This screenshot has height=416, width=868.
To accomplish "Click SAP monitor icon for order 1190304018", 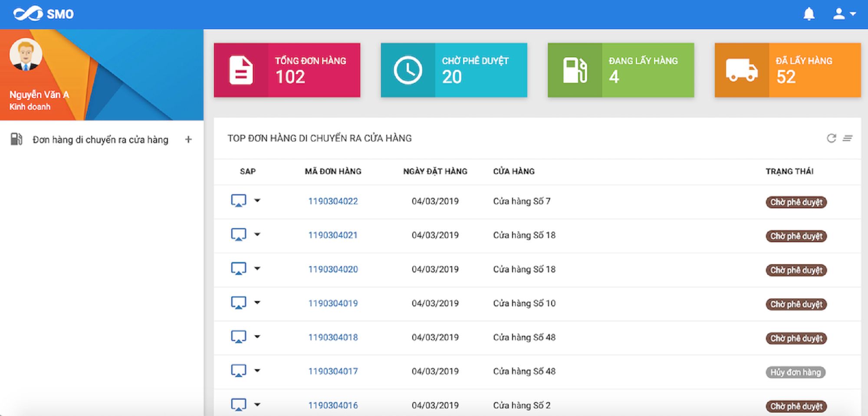I will point(238,337).
